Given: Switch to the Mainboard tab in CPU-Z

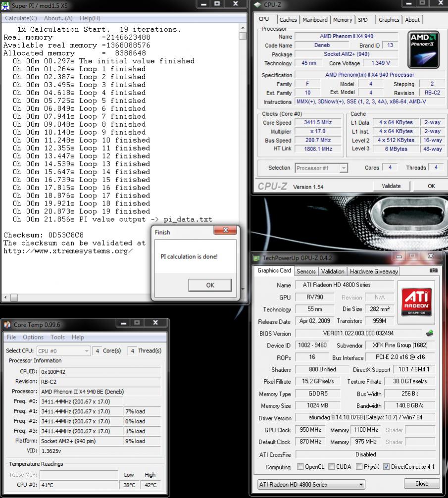Looking at the screenshot, I should click(x=315, y=20).
